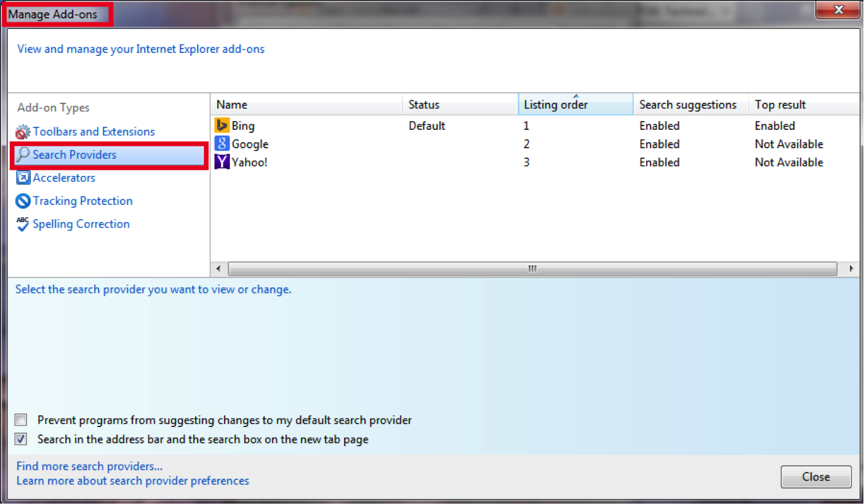Click the Google logo icon
This screenshot has width=864, height=504.
pyautogui.click(x=222, y=144)
